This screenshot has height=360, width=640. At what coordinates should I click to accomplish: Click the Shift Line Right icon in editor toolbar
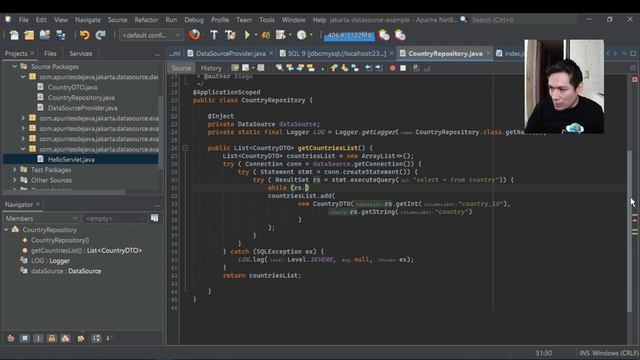[378, 68]
